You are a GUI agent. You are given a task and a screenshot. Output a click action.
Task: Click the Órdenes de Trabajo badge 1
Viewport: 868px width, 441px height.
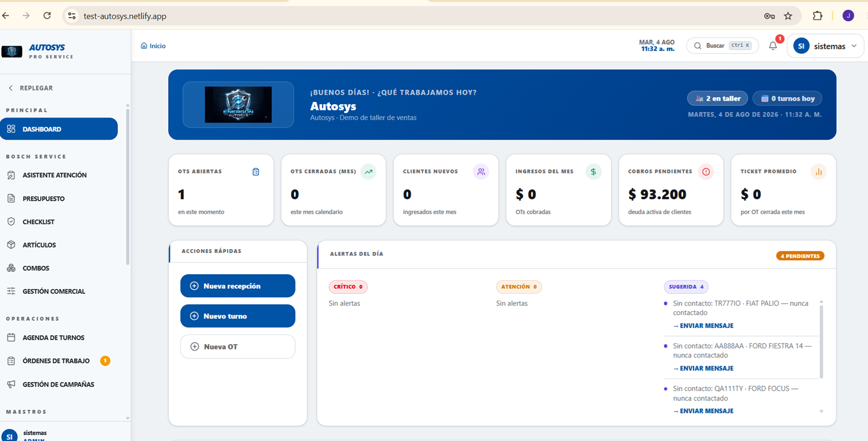(105, 360)
